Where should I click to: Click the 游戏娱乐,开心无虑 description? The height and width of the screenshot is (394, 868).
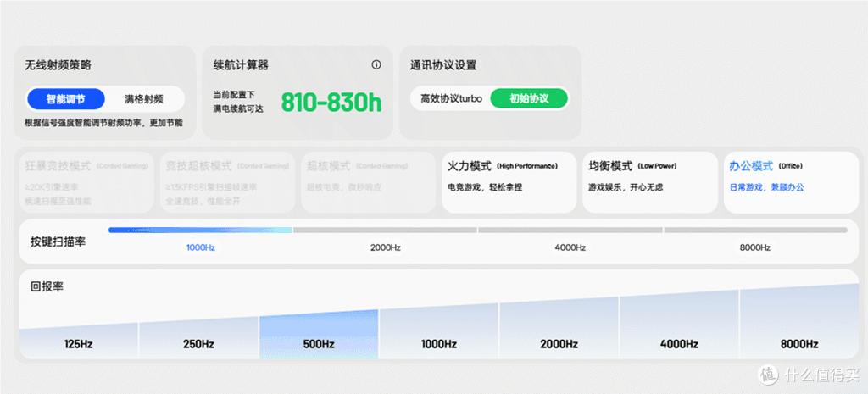click(626, 187)
